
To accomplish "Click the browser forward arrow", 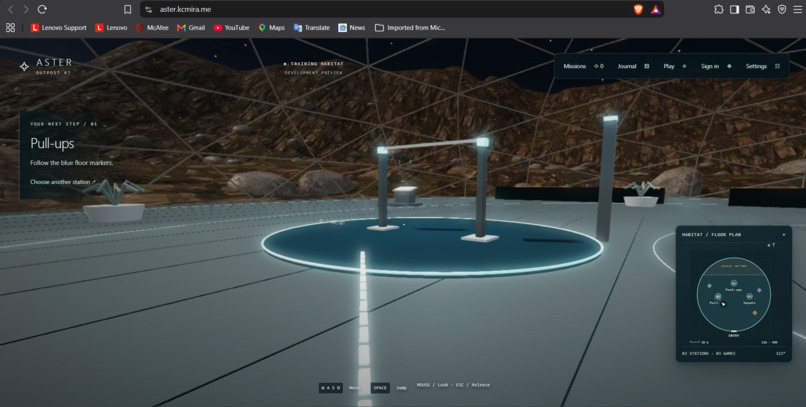I will coord(26,9).
